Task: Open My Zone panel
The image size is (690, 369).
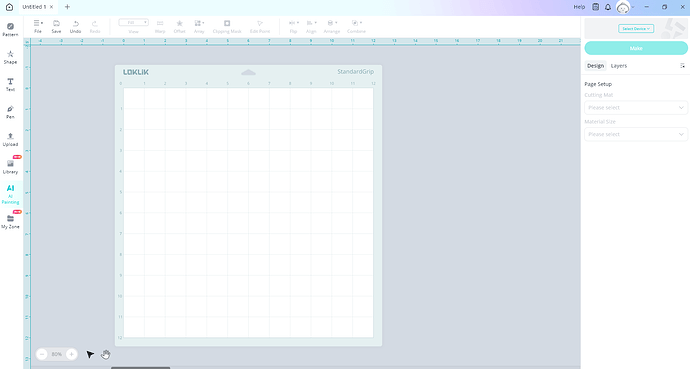Action: coord(10,222)
